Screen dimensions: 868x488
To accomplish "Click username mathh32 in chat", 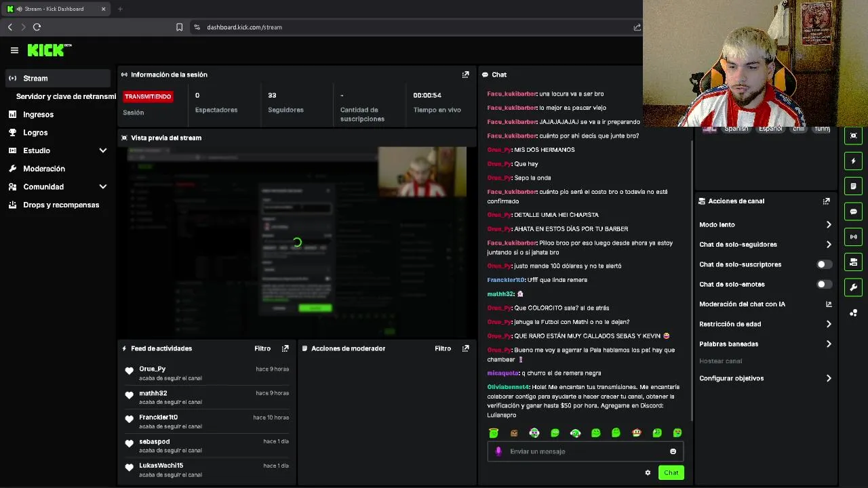I will coord(500,294).
